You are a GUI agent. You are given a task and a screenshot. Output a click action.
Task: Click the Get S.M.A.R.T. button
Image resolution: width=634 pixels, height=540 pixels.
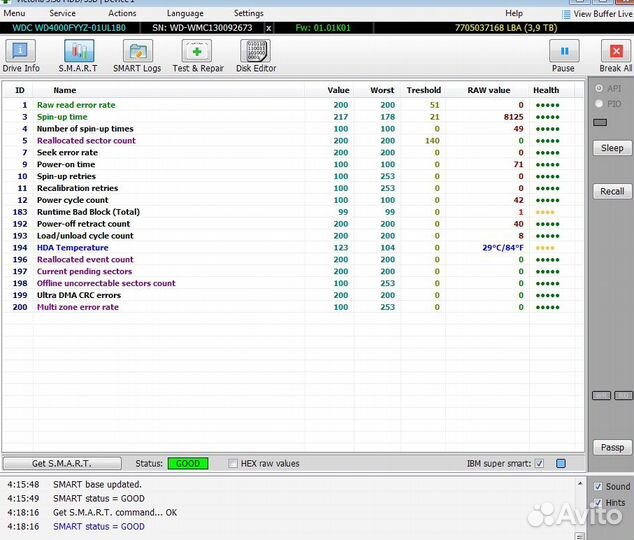coord(63,464)
